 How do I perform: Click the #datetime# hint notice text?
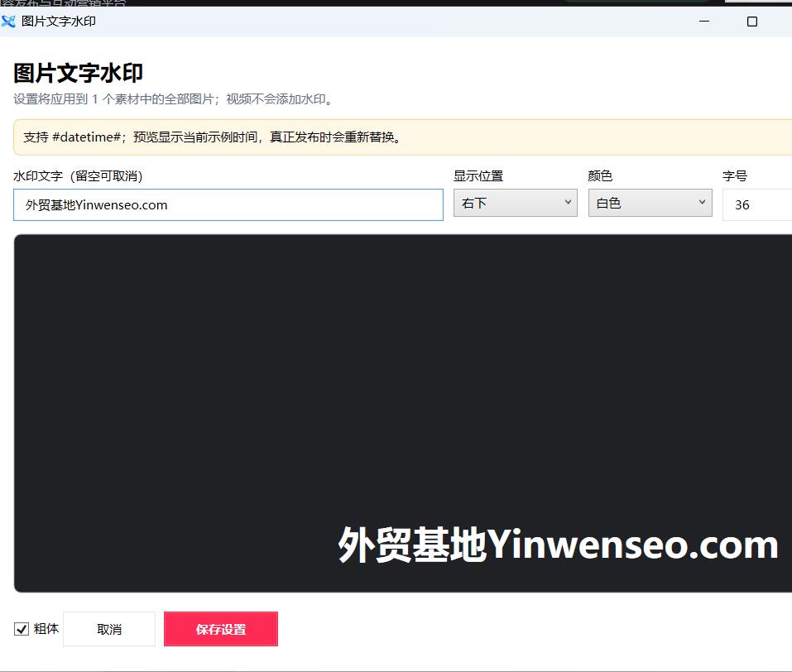[212, 137]
